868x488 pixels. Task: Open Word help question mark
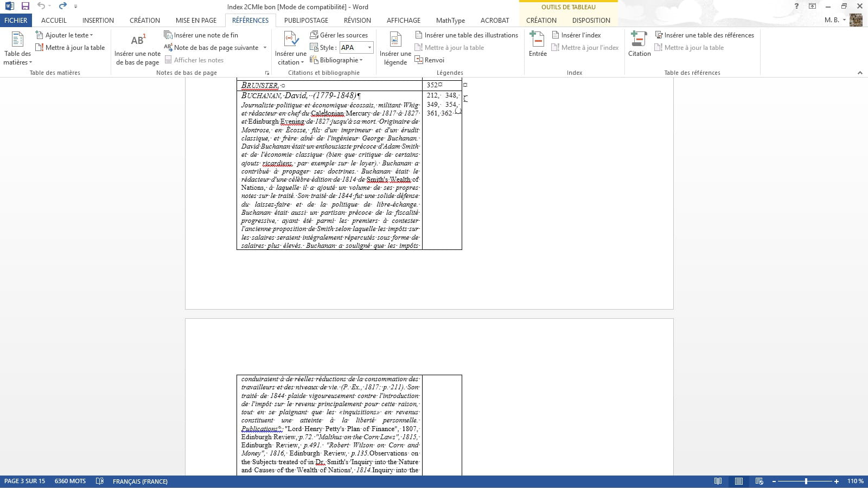pos(796,6)
